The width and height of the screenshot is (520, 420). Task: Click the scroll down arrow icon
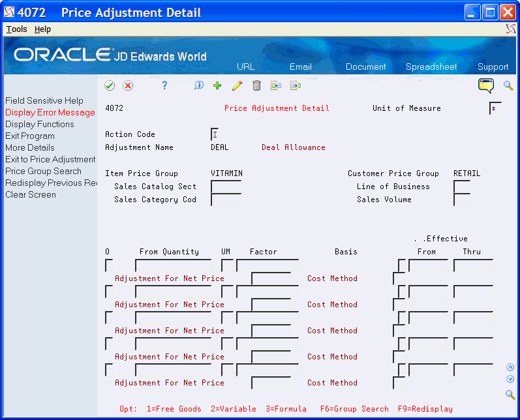click(x=510, y=379)
